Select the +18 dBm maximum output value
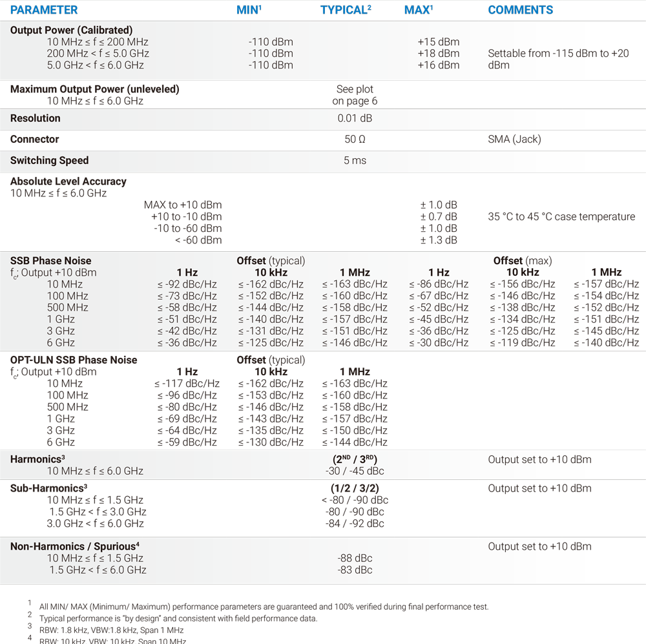Viewport: 646px width, 644px height. click(x=438, y=54)
